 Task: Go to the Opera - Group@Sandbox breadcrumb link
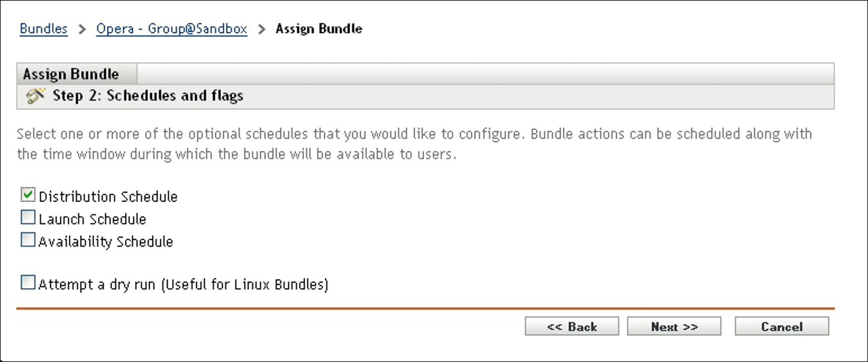pos(172,29)
